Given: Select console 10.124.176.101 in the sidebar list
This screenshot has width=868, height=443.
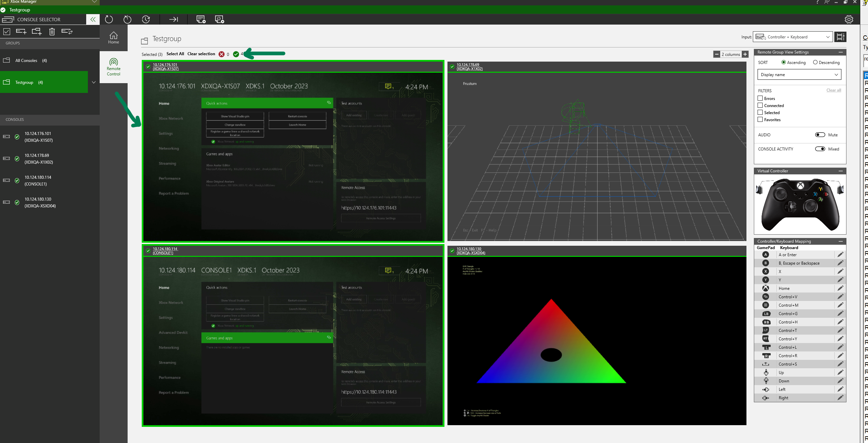Looking at the screenshot, I should pyautogui.click(x=50, y=137).
